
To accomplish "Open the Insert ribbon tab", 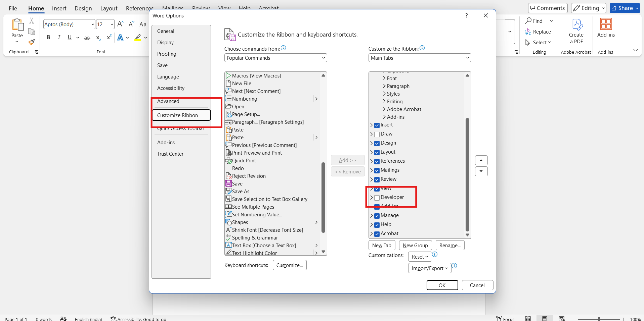I will coord(59,8).
